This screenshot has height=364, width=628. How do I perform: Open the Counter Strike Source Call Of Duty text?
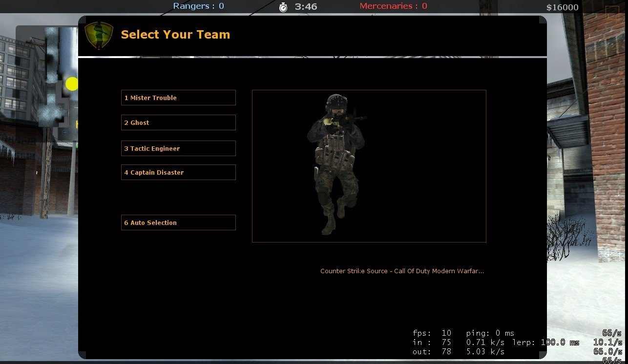402,271
